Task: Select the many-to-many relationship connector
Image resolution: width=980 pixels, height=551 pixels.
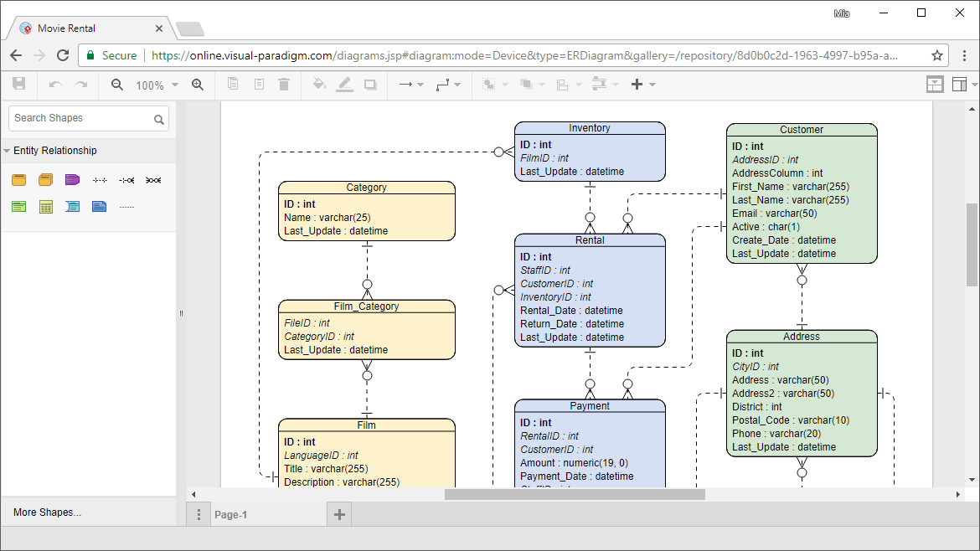Action: point(153,181)
